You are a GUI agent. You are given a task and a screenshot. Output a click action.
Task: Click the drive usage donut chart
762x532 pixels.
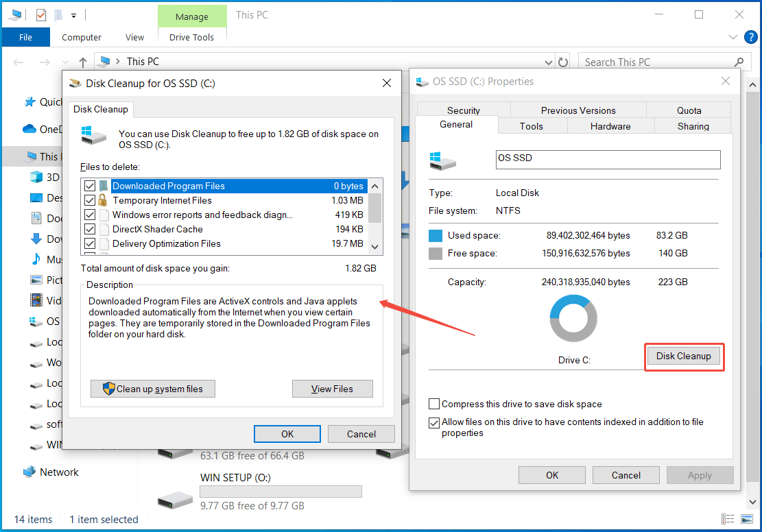573,319
